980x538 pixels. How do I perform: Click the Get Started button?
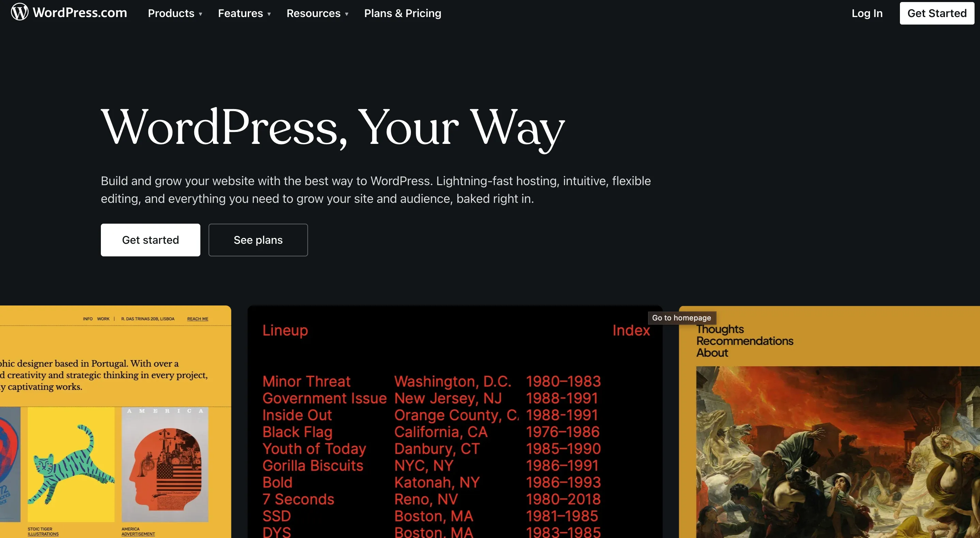pos(937,13)
